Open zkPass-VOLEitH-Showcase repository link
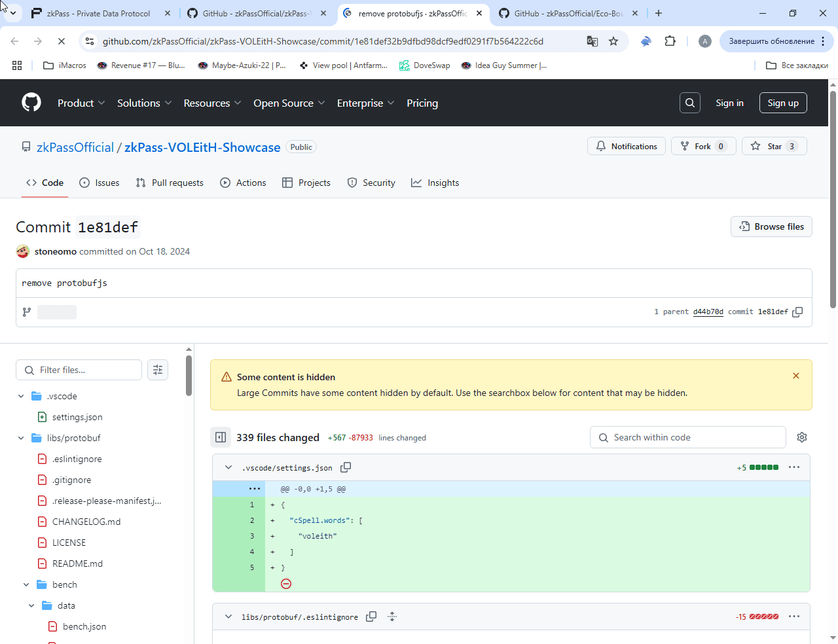838x644 pixels. click(202, 147)
